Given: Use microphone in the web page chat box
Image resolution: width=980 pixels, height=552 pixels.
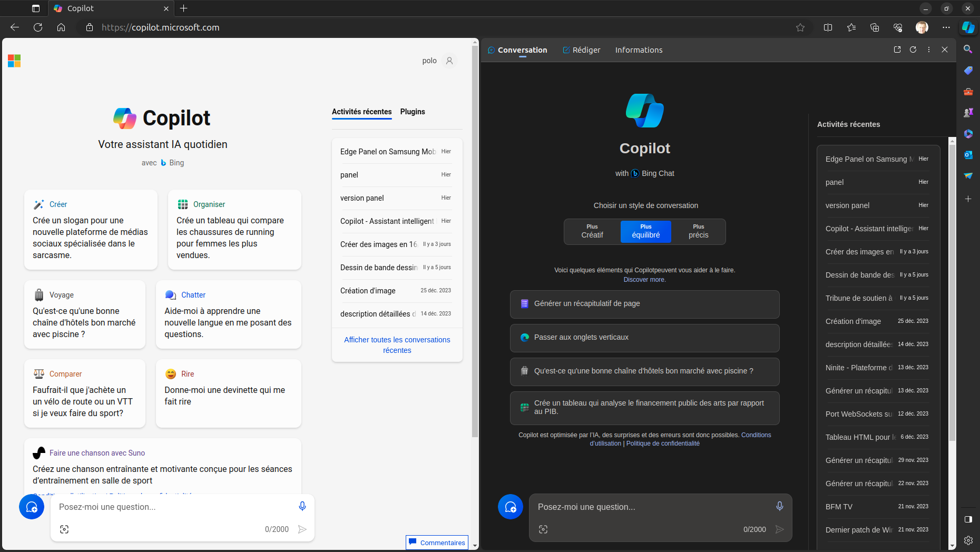Looking at the screenshot, I should tap(302, 506).
